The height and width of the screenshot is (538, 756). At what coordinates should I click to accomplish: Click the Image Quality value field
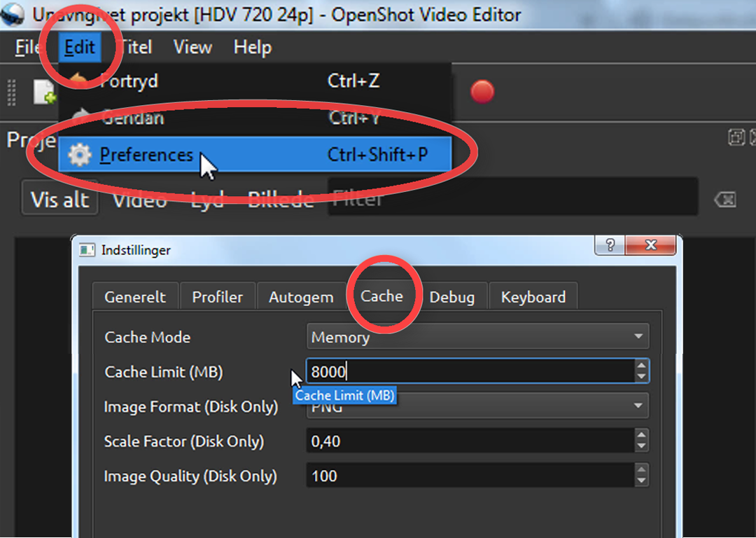[x=470, y=475]
